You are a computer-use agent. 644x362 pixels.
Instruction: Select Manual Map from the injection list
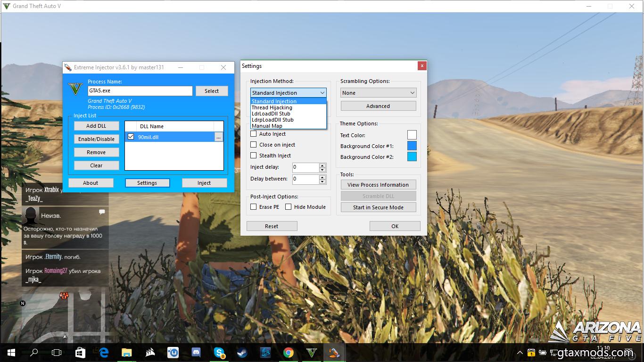coord(267,126)
